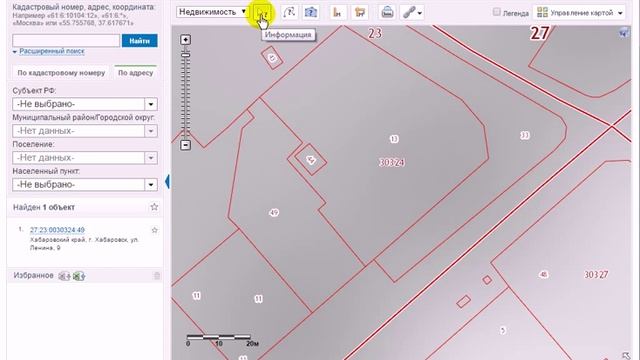Viewport: 640px width, 360px height.
Task: Switch to the По адресу tab
Action: pyautogui.click(x=136, y=73)
